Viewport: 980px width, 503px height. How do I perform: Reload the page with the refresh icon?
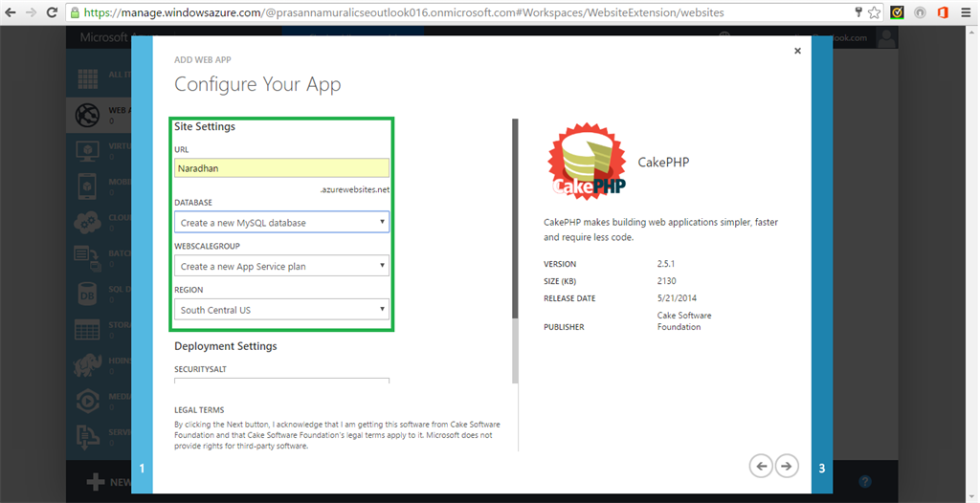[53, 12]
